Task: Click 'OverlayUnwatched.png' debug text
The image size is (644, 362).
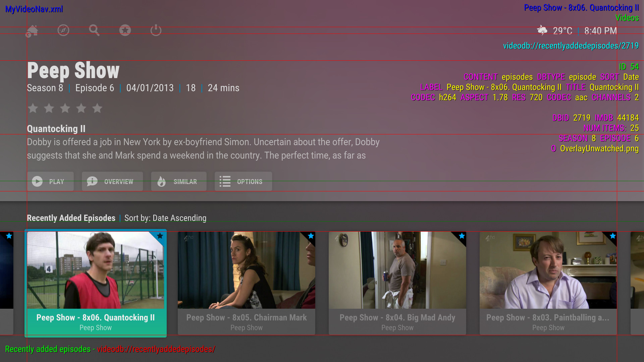Action: [x=599, y=148]
